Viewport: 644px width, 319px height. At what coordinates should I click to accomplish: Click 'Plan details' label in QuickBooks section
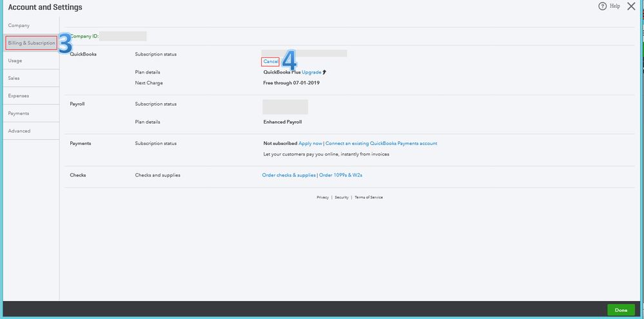point(148,72)
